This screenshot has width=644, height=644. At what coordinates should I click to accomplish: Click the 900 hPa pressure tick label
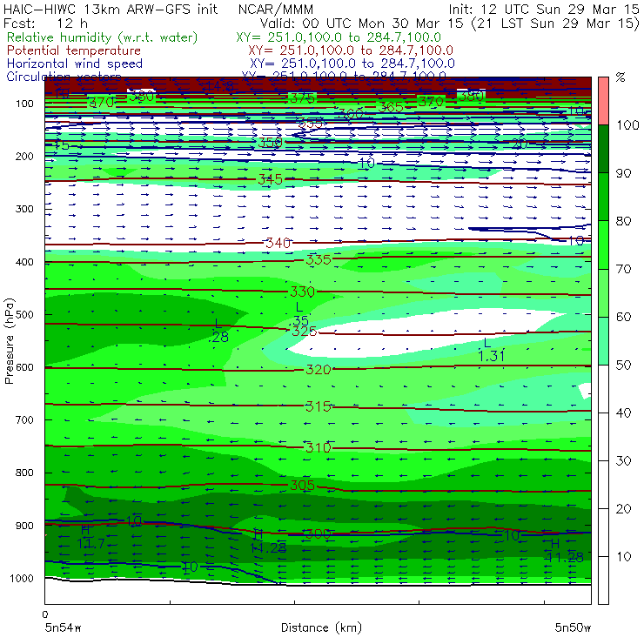24,526
